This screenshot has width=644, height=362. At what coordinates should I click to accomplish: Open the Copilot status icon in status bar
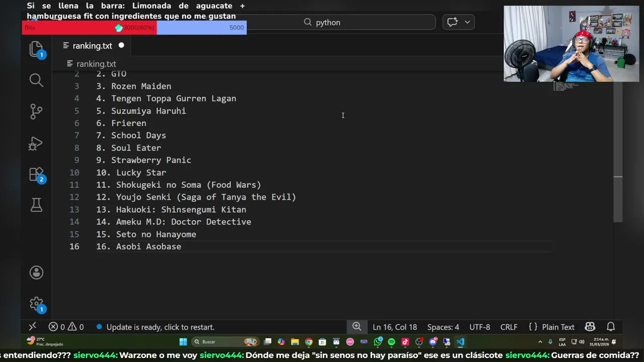(590, 327)
